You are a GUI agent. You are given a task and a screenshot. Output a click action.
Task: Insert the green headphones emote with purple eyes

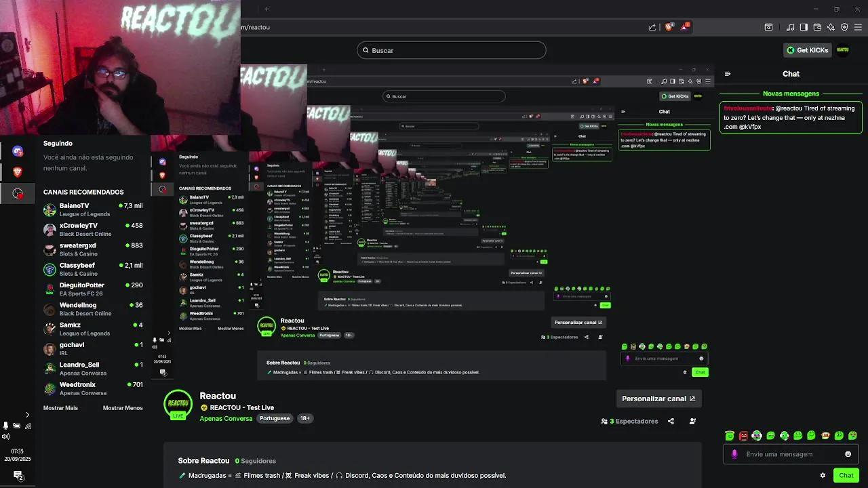pyautogui.click(x=757, y=435)
